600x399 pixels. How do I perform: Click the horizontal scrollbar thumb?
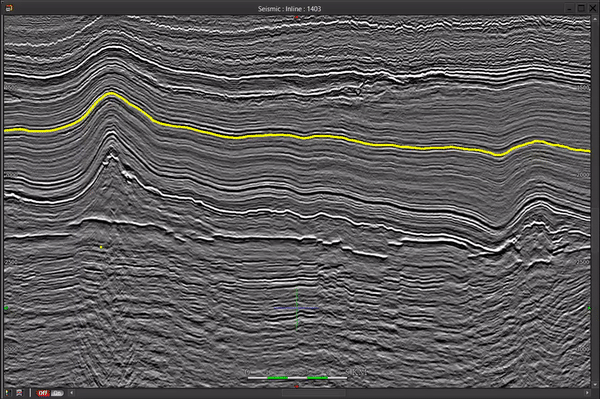(x=313, y=393)
